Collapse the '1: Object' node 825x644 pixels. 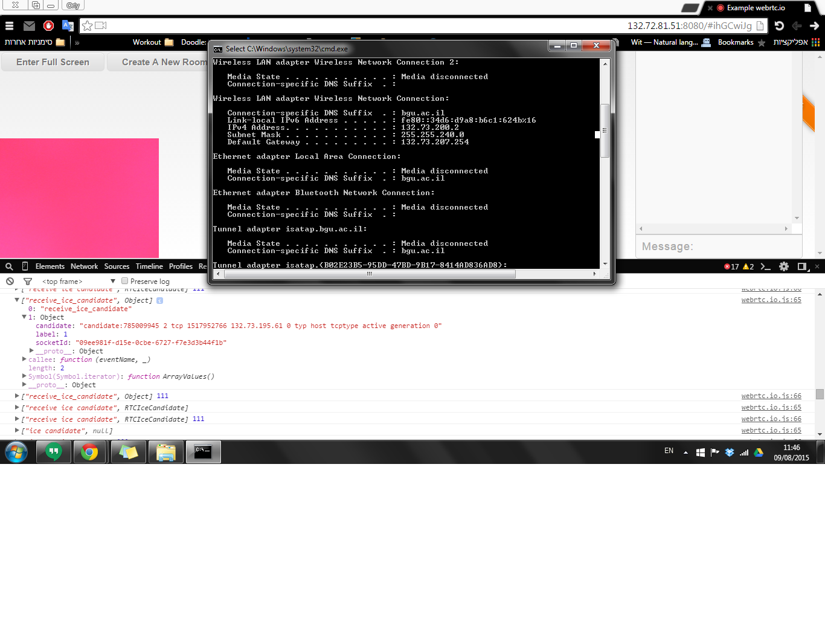(24, 317)
